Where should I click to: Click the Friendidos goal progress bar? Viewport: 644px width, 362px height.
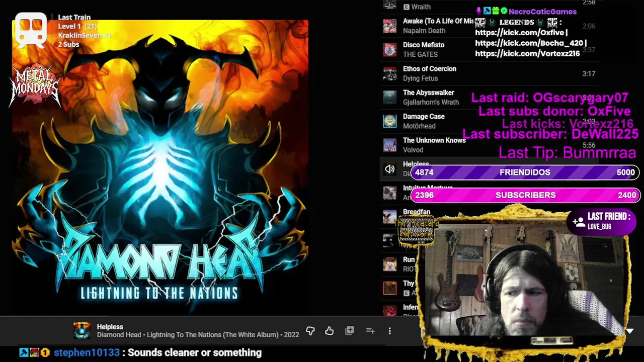pyautogui.click(x=525, y=172)
